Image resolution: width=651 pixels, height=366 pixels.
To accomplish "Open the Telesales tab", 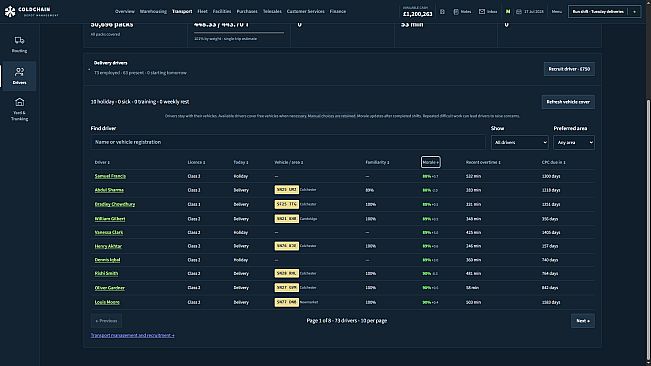I will pos(272,12).
